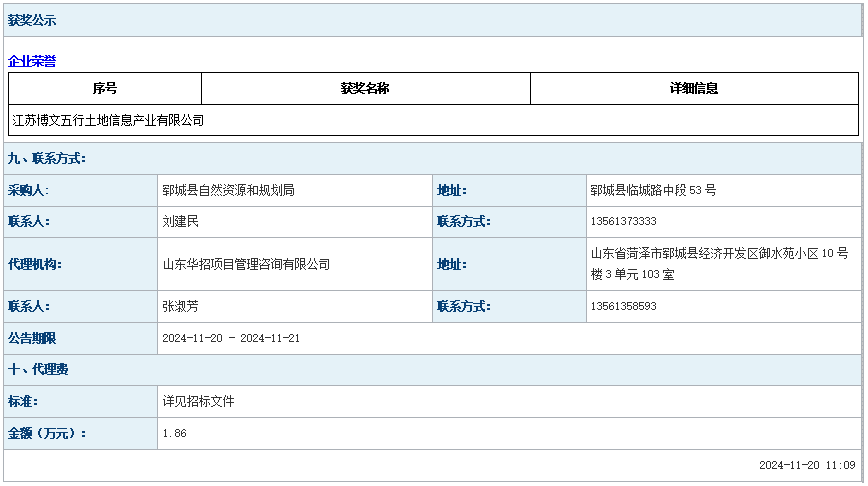Viewport: 868px width, 486px height.
Task: Select the text 详见招标文件
Action: [x=199, y=401]
